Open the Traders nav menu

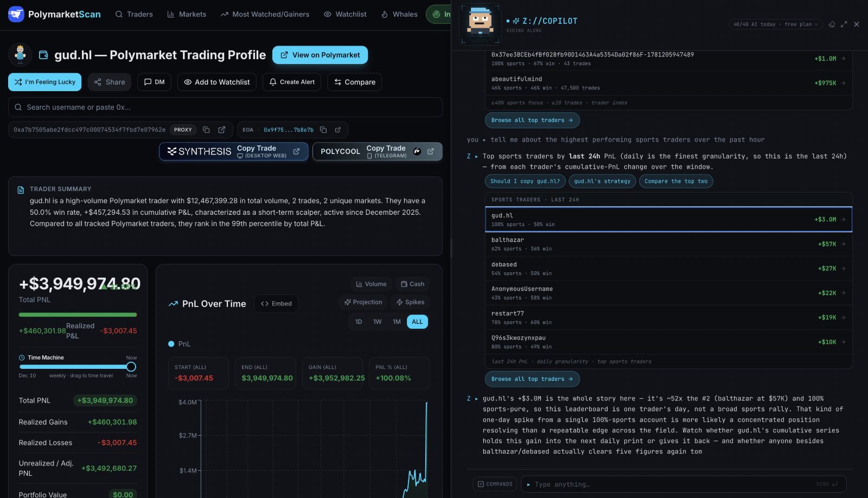pyautogui.click(x=134, y=14)
